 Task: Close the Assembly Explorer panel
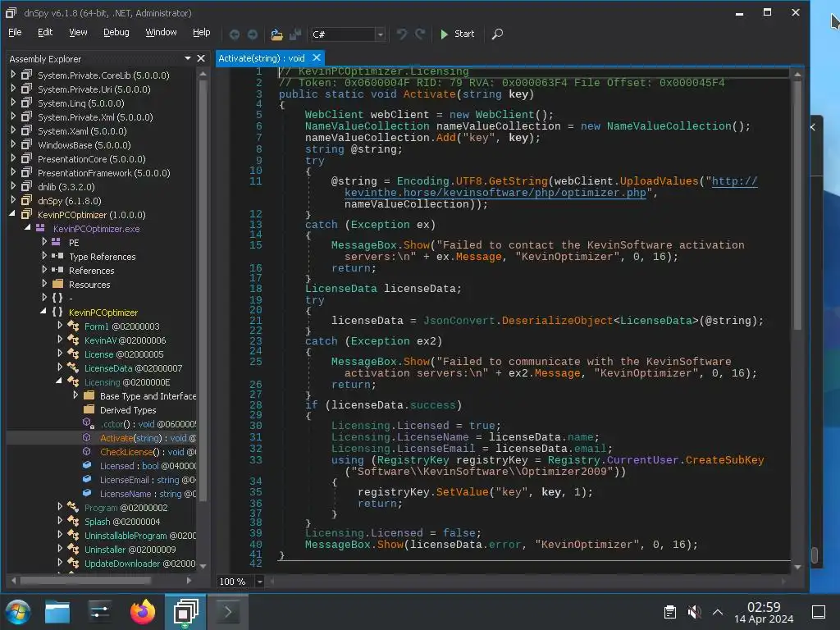(201, 58)
